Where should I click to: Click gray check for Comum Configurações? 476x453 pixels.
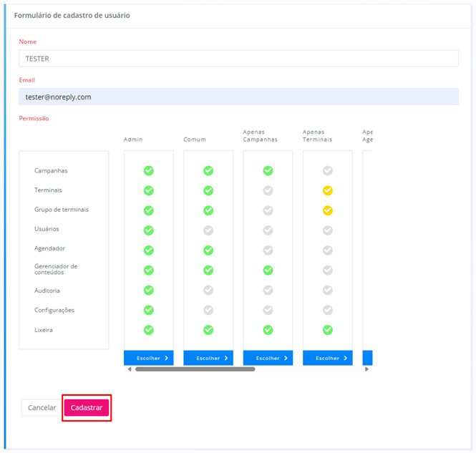coord(208,310)
